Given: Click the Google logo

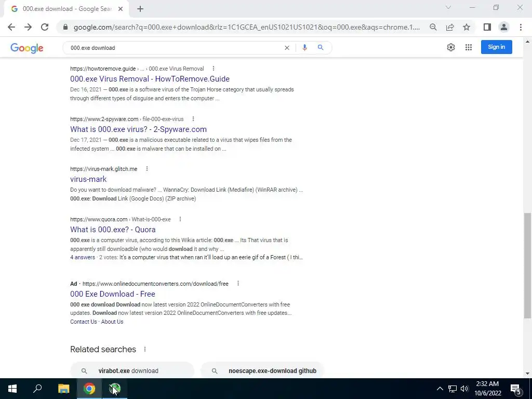Looking at the screenshot, I should pyautogui.click(x=27, y=48).
